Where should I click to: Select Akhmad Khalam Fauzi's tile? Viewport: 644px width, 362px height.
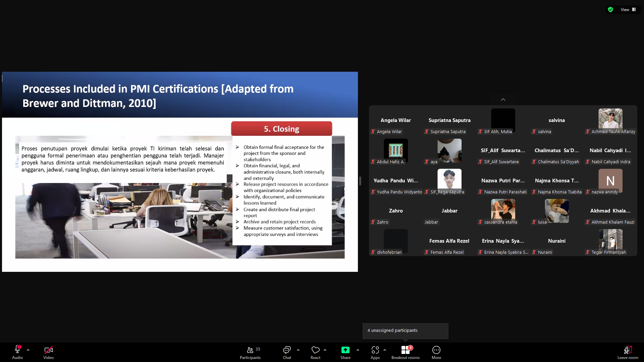(610, 211)
